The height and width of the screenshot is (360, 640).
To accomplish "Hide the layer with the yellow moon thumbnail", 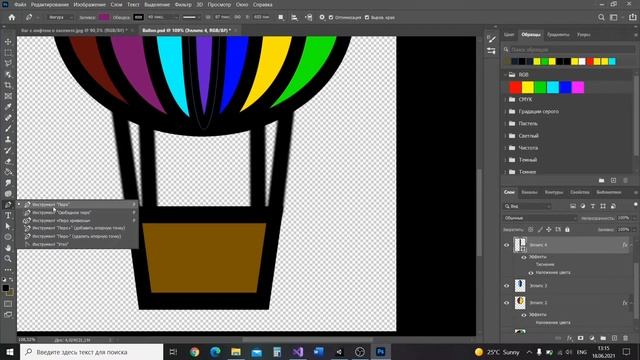I will (x=507, y=303).
